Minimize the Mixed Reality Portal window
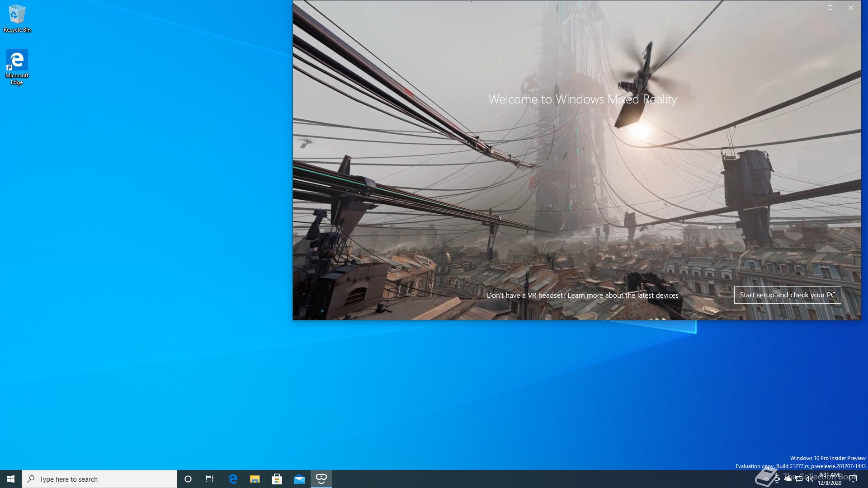This screenshot has width=868, height=488. click(x=809, y=8)
